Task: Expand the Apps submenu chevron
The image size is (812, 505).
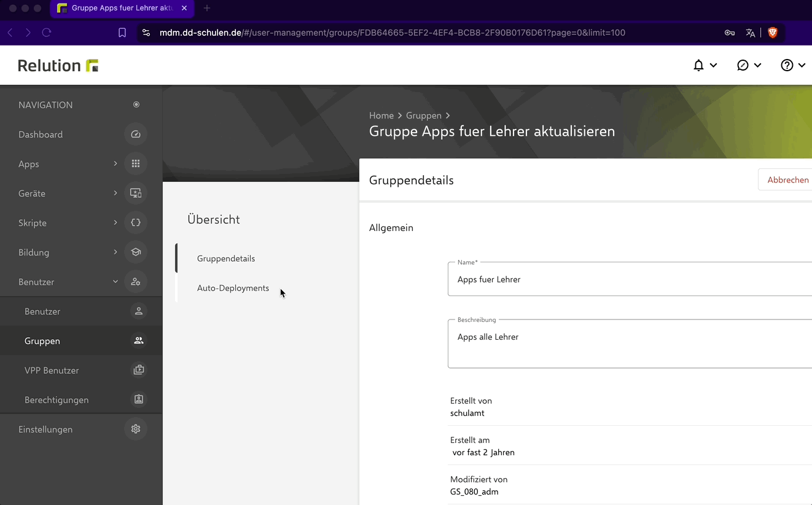Action: click(x=115, y=163)
